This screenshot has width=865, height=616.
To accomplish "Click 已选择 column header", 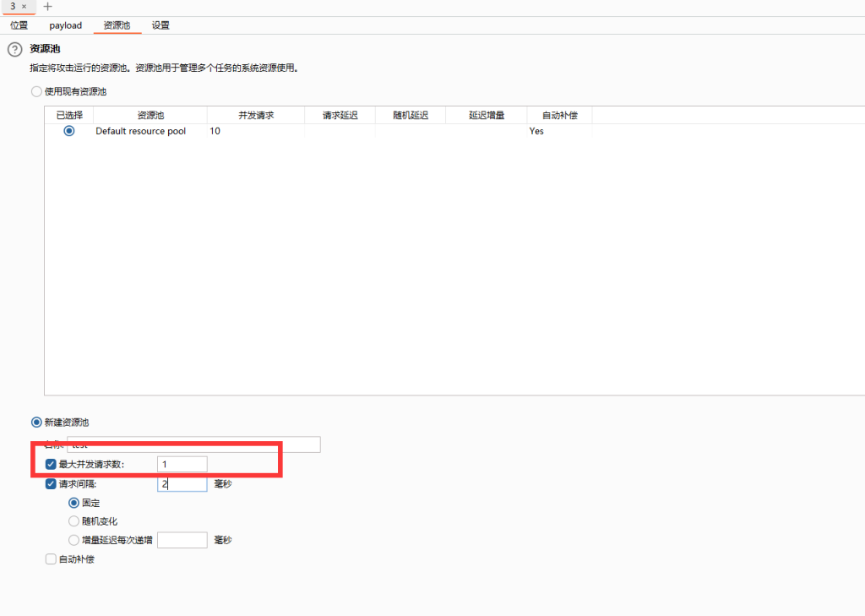I will tap(69, 116).
